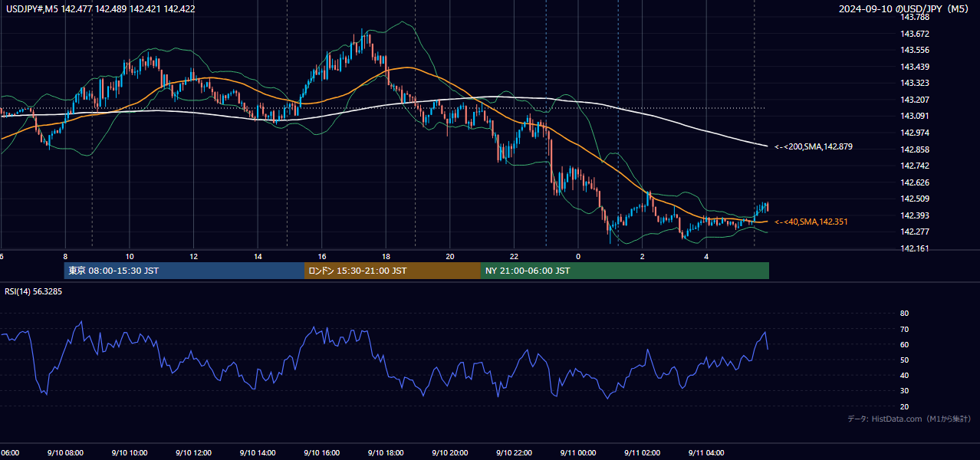
Task: Click the 9/10 14:00 time label
Action: (x=258, y=452)
